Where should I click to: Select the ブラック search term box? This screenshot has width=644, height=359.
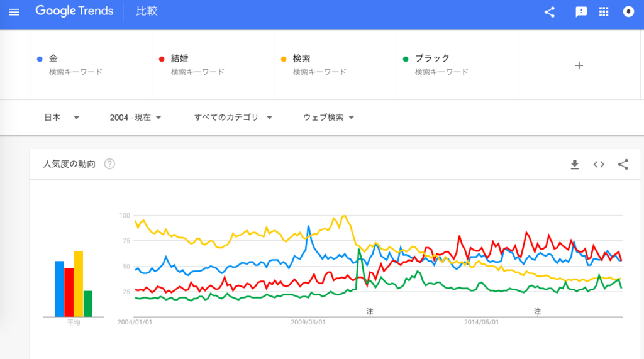(457, 65)
